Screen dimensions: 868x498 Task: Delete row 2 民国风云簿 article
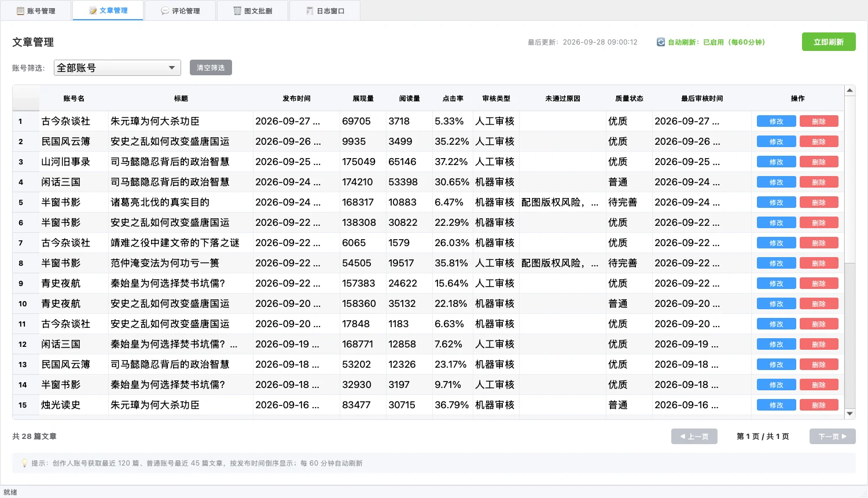coord(819,142)
